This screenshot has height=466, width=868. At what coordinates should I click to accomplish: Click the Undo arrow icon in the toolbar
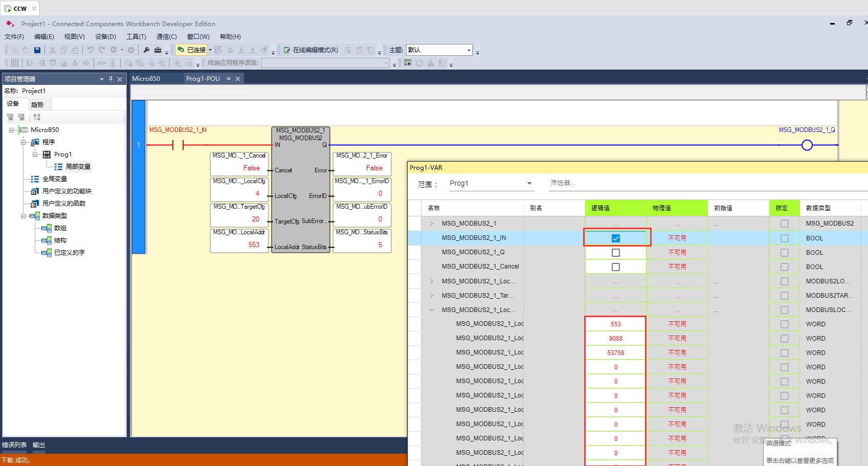90,50
